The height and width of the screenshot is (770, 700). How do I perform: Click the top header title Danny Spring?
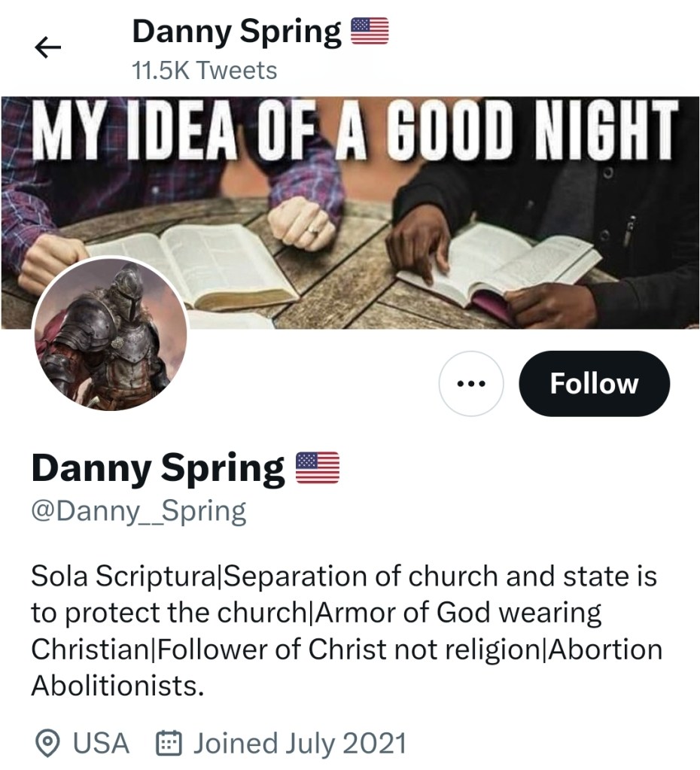coord(237,32)
